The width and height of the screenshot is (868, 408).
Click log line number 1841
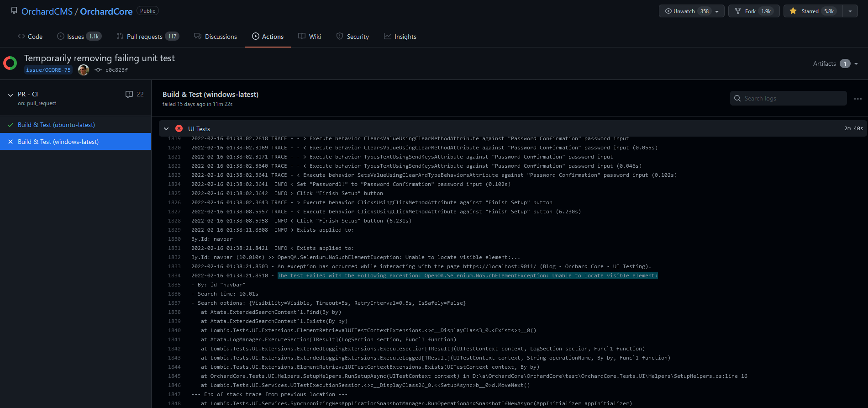174,339
